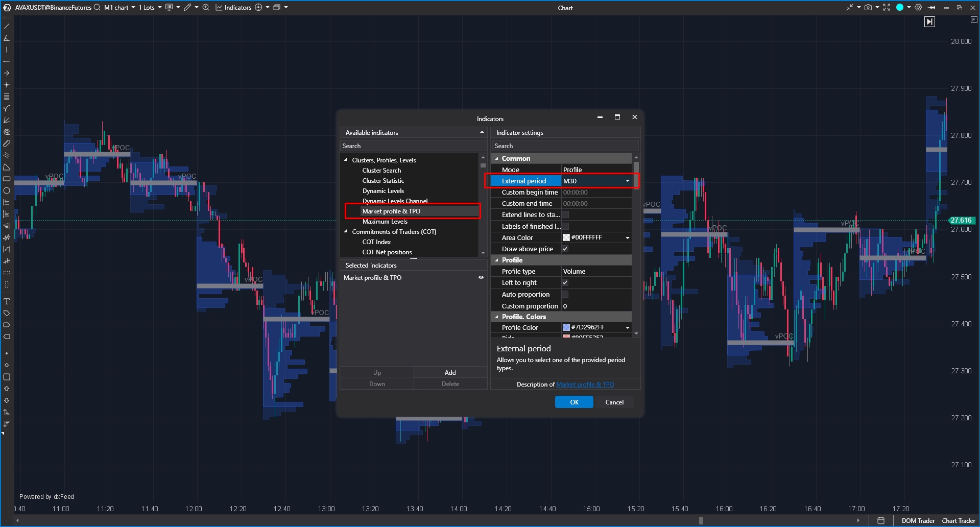Click the pin window icon
This screenshot has width=980, height=527.
click(932, 8)
